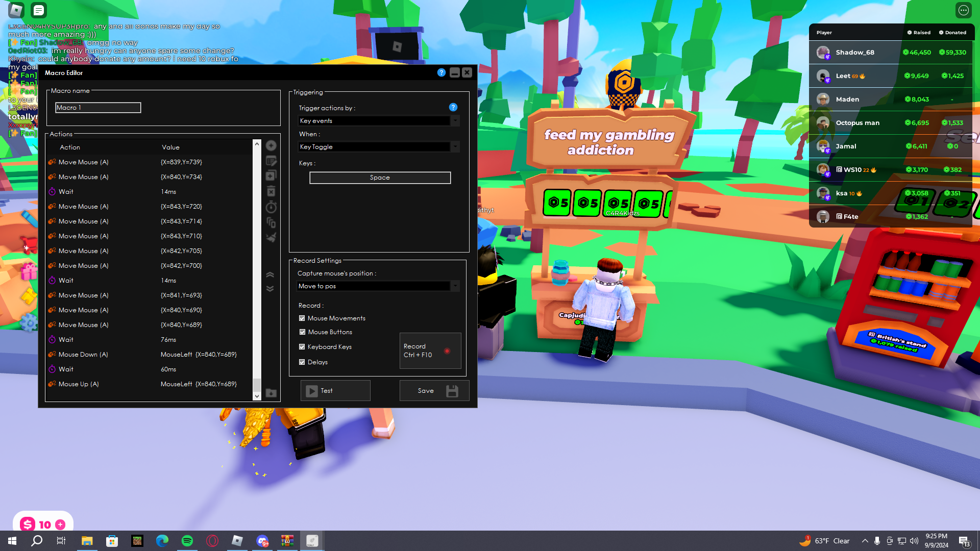Select the Mouse Down (A) action row
Viewport: 980px width, 551px height.
(x=148, y=355)
